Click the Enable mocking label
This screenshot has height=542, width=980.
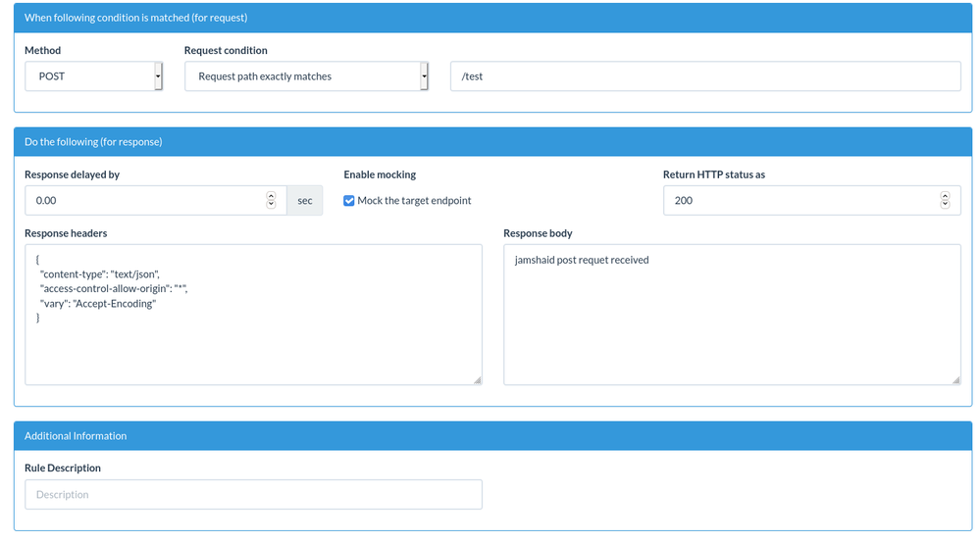click(x=380, y=174)
